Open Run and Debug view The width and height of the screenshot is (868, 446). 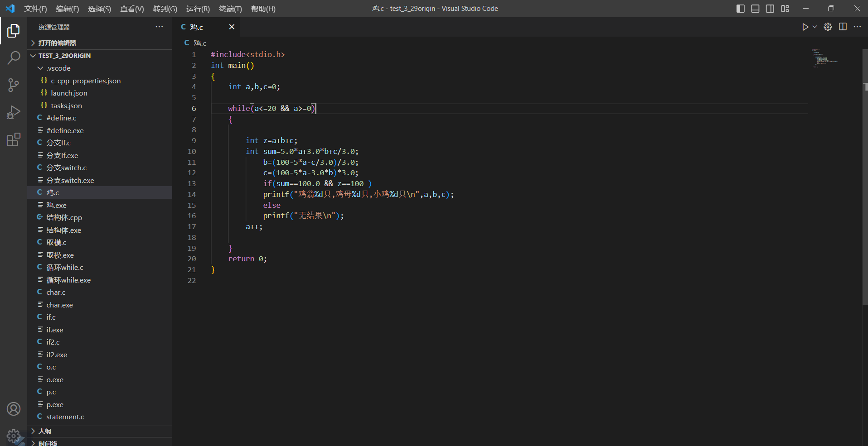(x=14, y=112)
